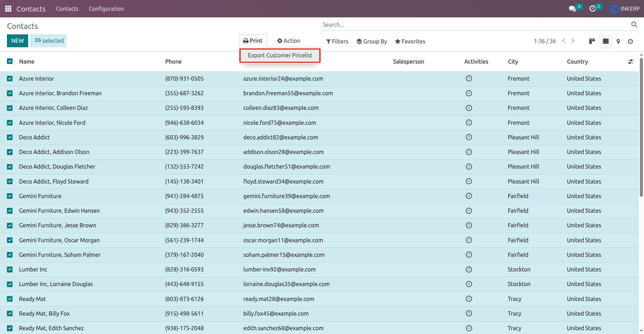Open the INKERP user menu
644x334 pixels.
(625, 9)
